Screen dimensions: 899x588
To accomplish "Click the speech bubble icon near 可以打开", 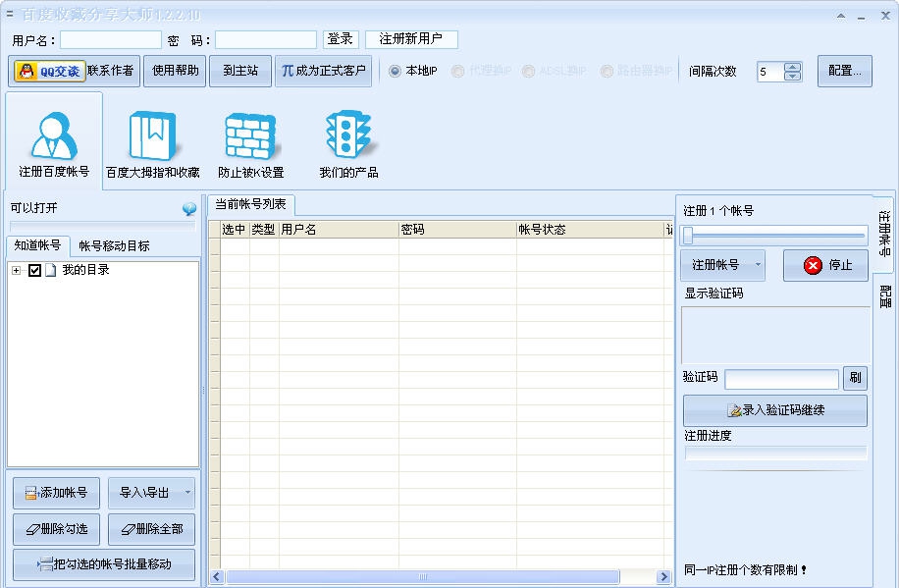I will click(190, 208).
